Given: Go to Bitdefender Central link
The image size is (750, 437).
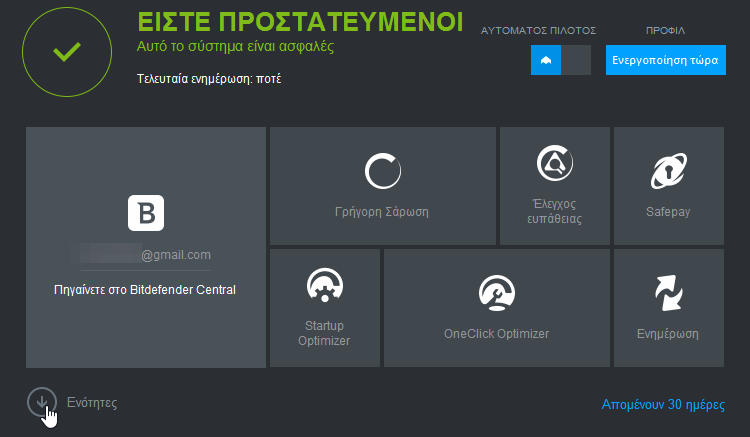Looking at the screenshot, I should pyautogui.click(x=145, y=290).
